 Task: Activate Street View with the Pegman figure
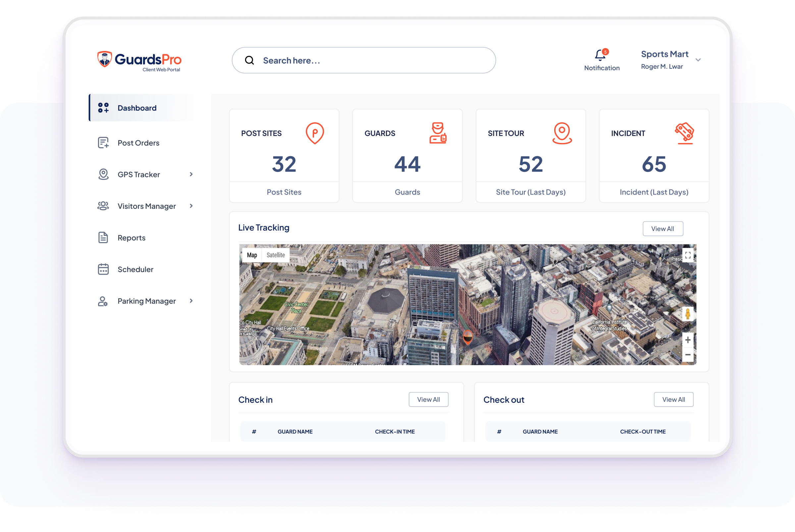[688, 314]
